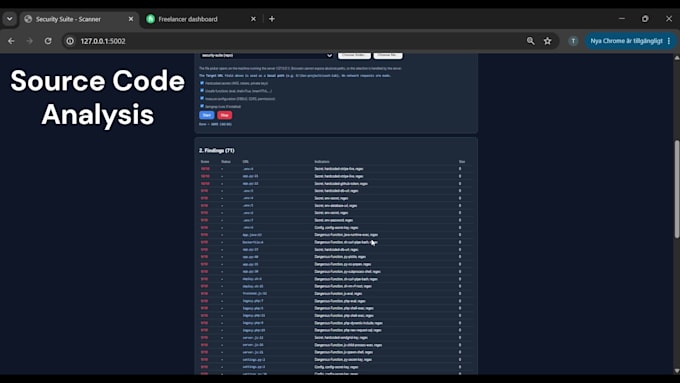Viewport: 680px width, 383px height.
Task: Click the Indicators column header
Action: [322, 162]
